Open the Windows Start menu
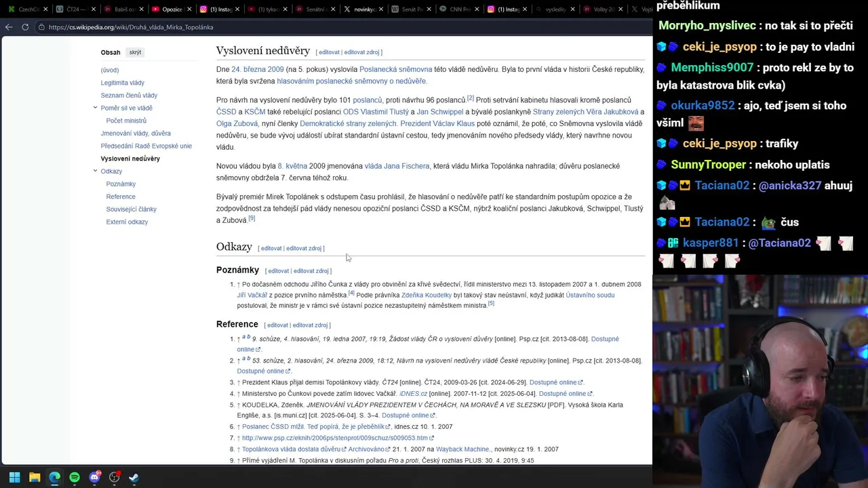Screen dimensions: 868x488 [x=14, y=477]
